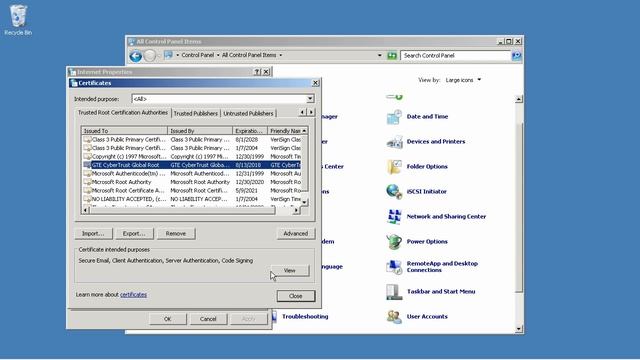Expand the Control Panel breadcrumb arrow
Image resolution: width=640 pixels, height=360 pixels.
point(218,55)
